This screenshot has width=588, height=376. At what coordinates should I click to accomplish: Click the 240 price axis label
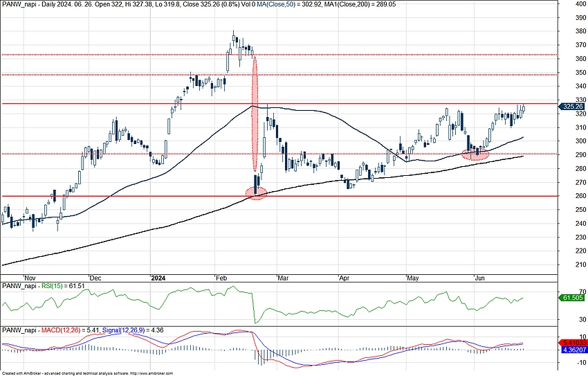(581, 224)
